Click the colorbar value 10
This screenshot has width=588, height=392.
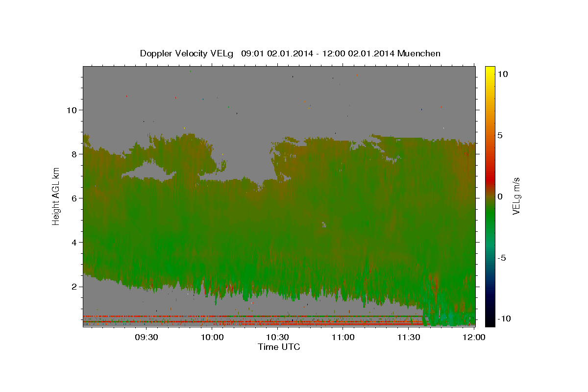tap(502, 73)
